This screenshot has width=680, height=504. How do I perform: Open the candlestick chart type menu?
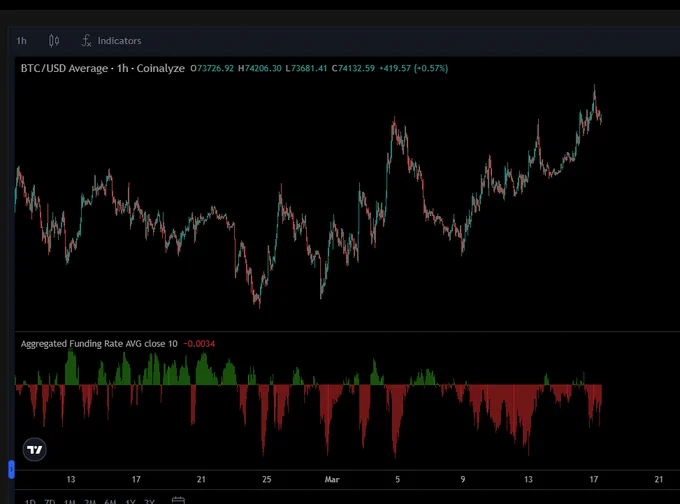coord(54,41)
